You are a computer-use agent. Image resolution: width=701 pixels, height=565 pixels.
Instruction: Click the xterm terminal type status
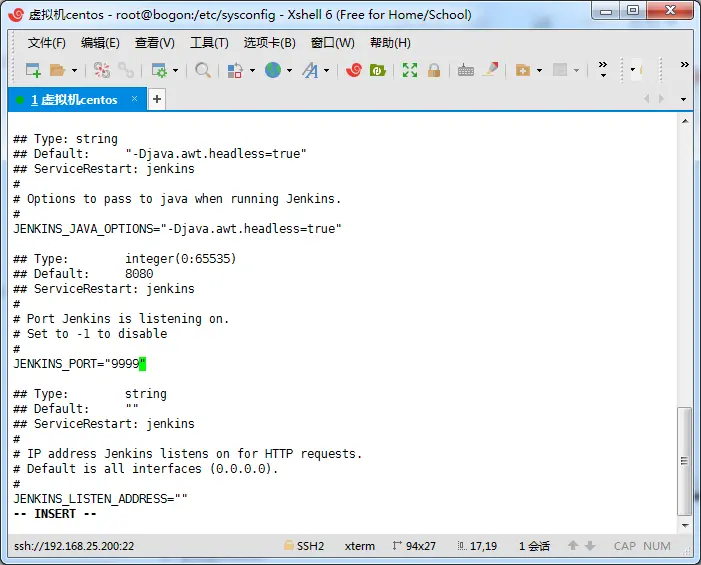pyautogui.click(x=359, y=546)
